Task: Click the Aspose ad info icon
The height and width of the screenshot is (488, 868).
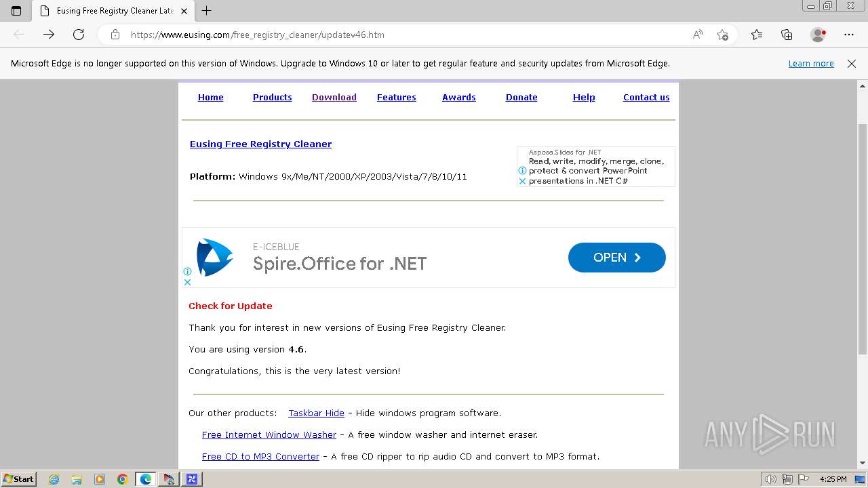Action: coord(522,171)
